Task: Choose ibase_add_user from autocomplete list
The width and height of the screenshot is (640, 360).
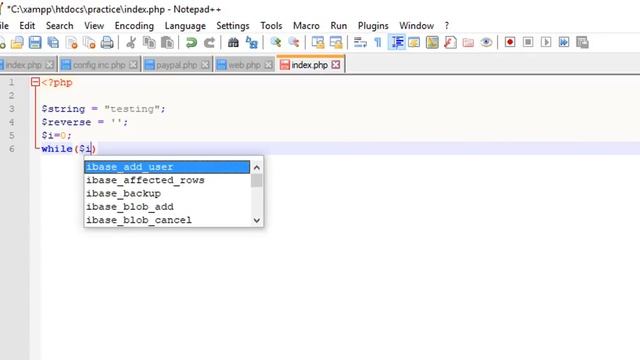Action: (x=167, y=167)
